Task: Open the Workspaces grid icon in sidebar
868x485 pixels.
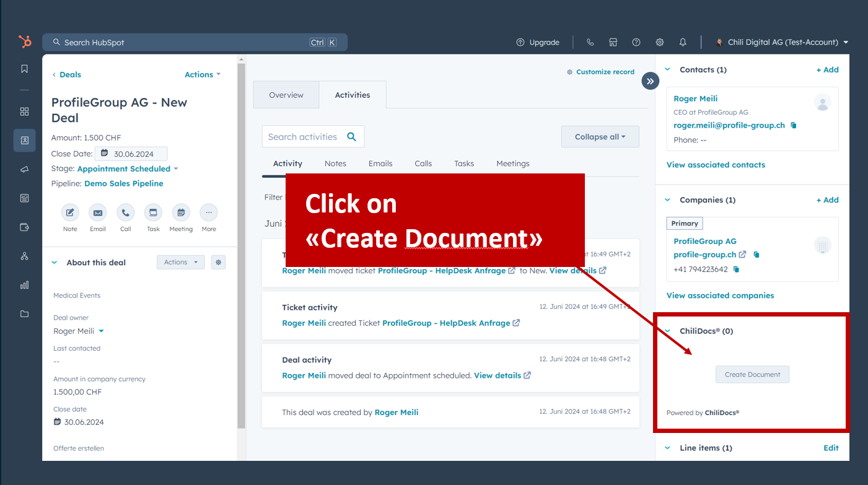Action: (x=25, y=111)
